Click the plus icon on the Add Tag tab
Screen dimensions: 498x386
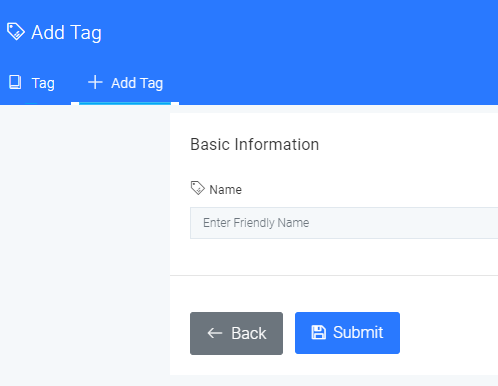(95, 82)
